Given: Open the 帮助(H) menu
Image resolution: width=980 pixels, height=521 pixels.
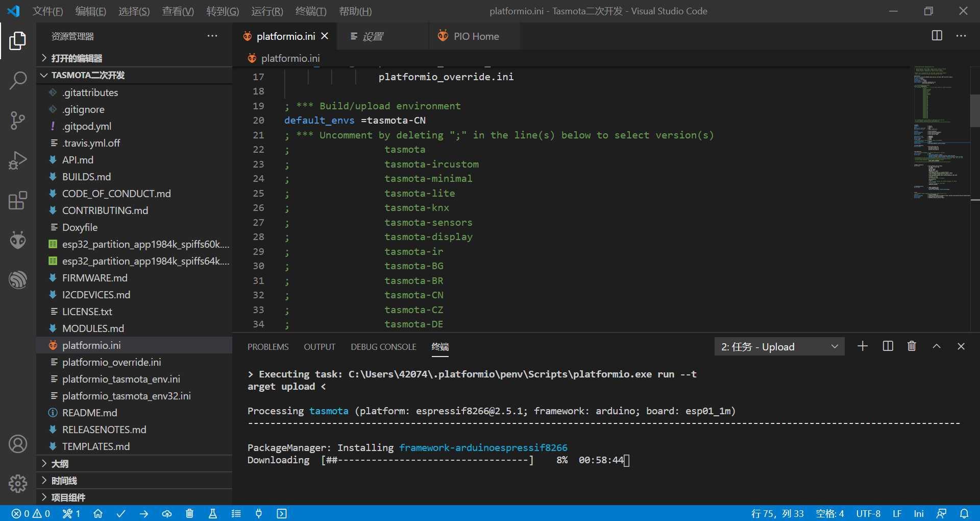Looking at the screenshot, I should [355, 11].
